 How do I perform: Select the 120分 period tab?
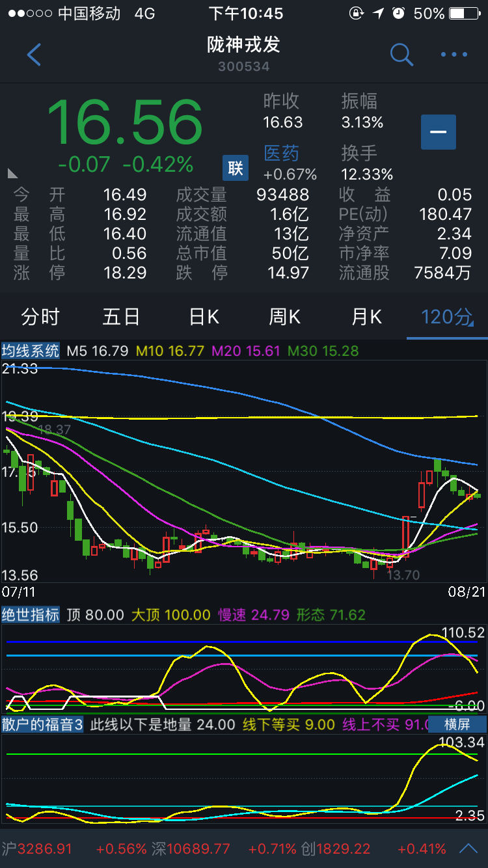[447, 317]
